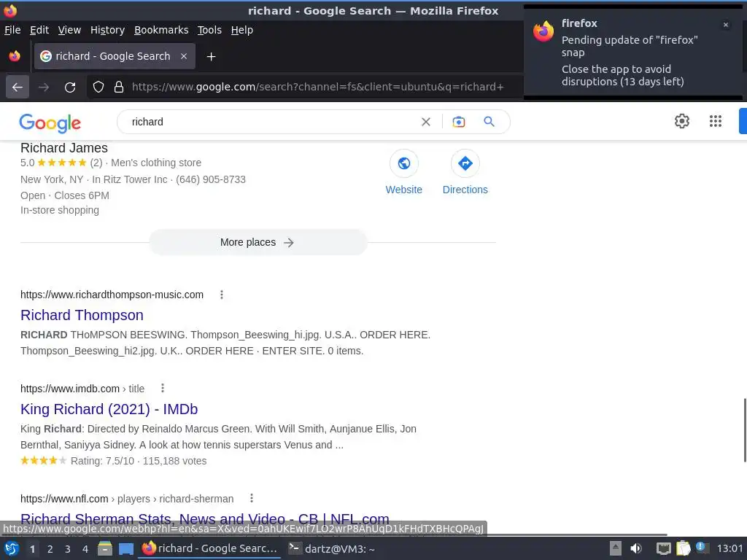Screen dimensions: 747x560
Task: Open Google quick settings gear
Action: click(x=682, y=121)
